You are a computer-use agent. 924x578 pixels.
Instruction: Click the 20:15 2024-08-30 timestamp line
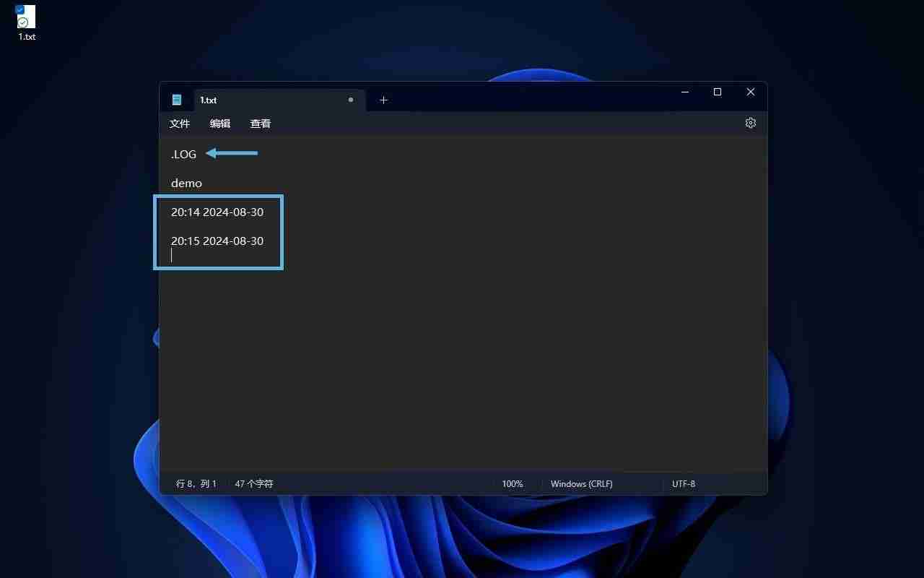point(217,241)
